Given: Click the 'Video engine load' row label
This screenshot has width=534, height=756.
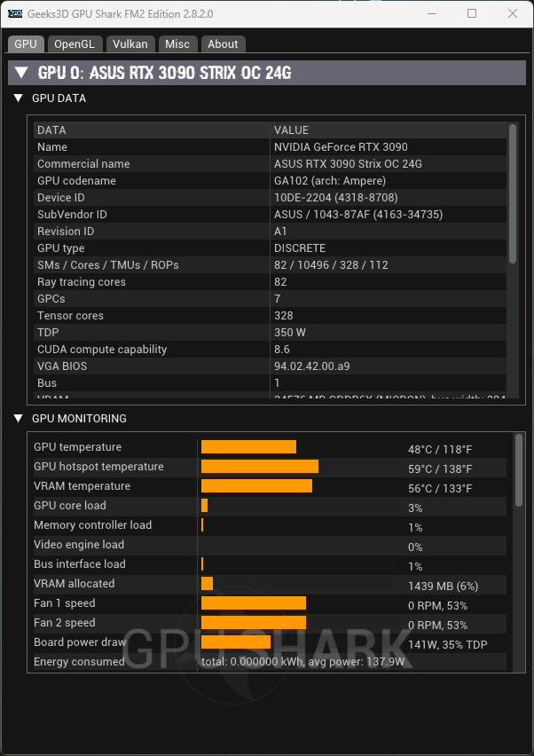Looking at the screenshot, I should (x=79, y=544).
